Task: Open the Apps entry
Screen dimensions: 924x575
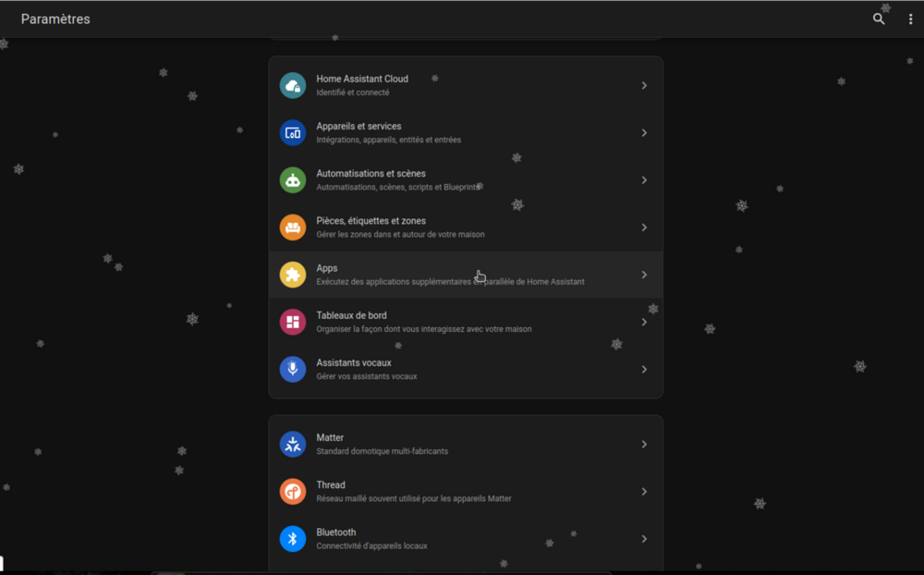Action: pyautogui.click(x=466, y=275)
